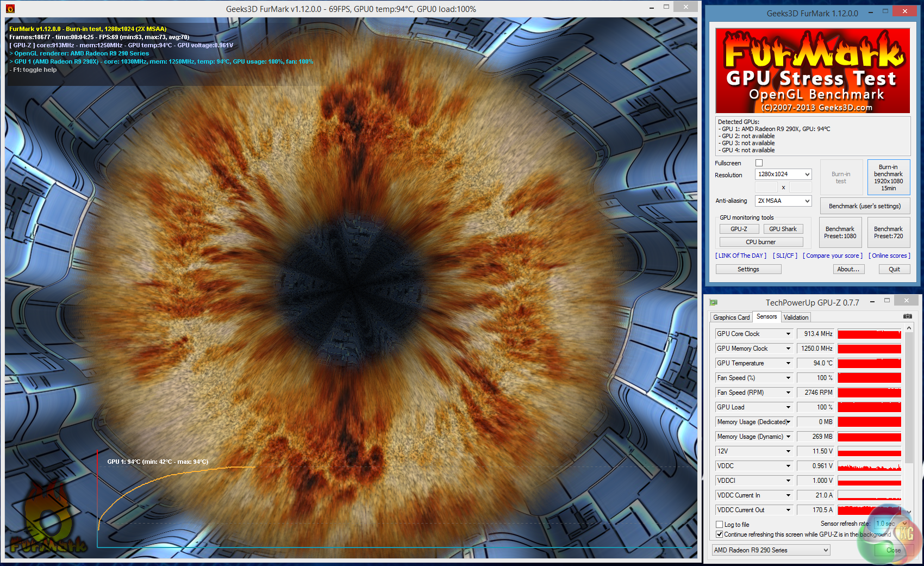Click the GPU-Z sensors scrollbar up arrow
Viewport: 924px width, 566px height.
coord(908,328)
